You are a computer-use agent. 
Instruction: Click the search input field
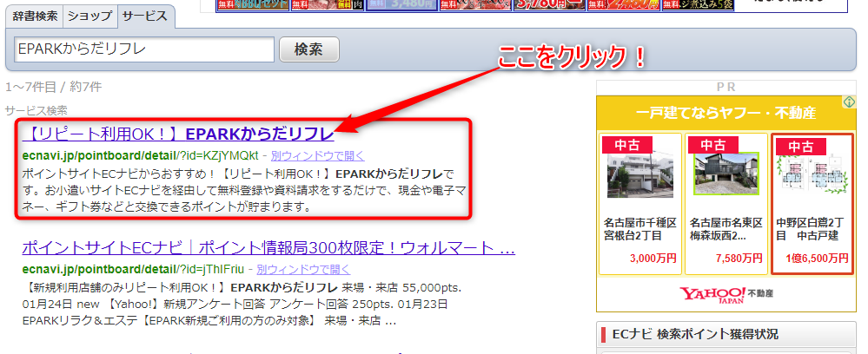coord(145,49)
